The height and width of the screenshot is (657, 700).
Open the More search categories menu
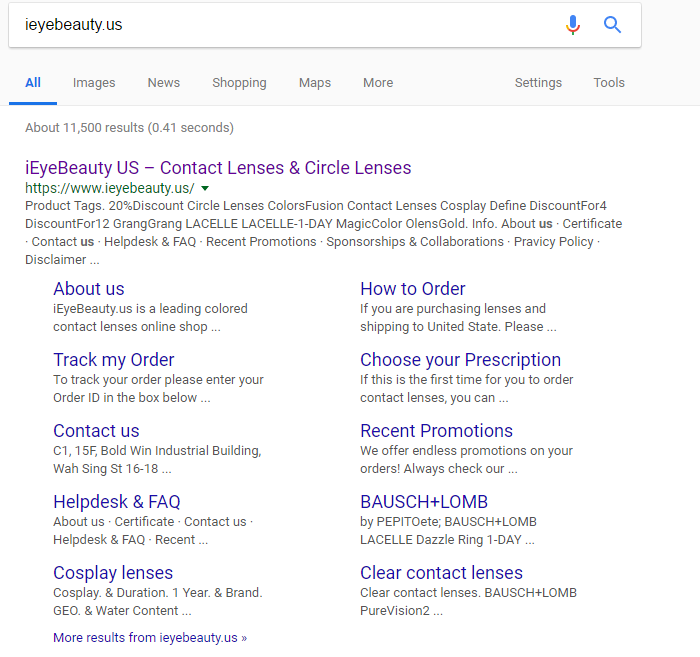pos(378,83)
